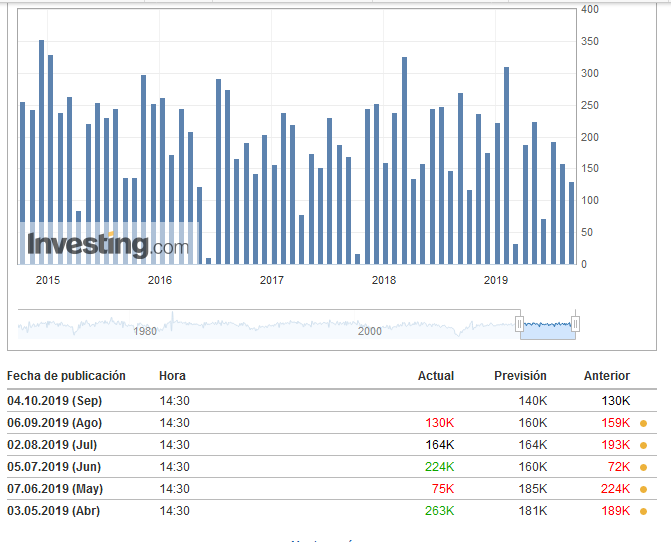Click the orange revision dot in the 06.09.2019 row
671x542 pixels.
tap(643, 423)
